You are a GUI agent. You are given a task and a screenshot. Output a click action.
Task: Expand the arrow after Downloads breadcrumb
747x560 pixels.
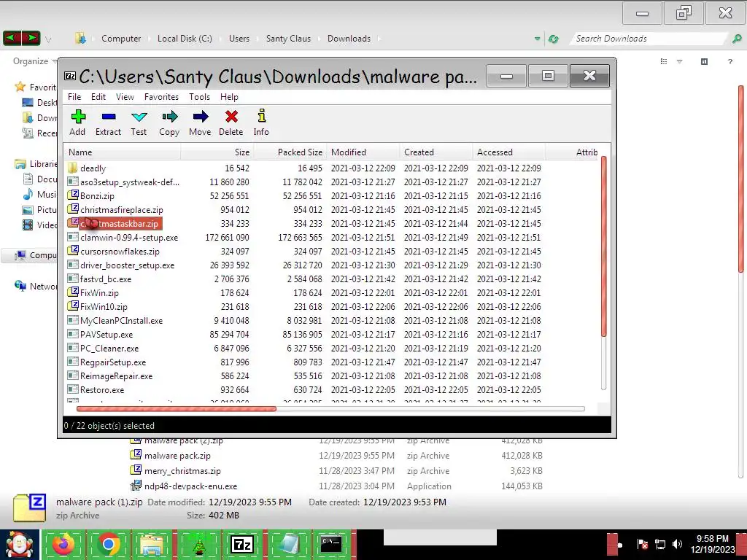click(x=379, y=39)
